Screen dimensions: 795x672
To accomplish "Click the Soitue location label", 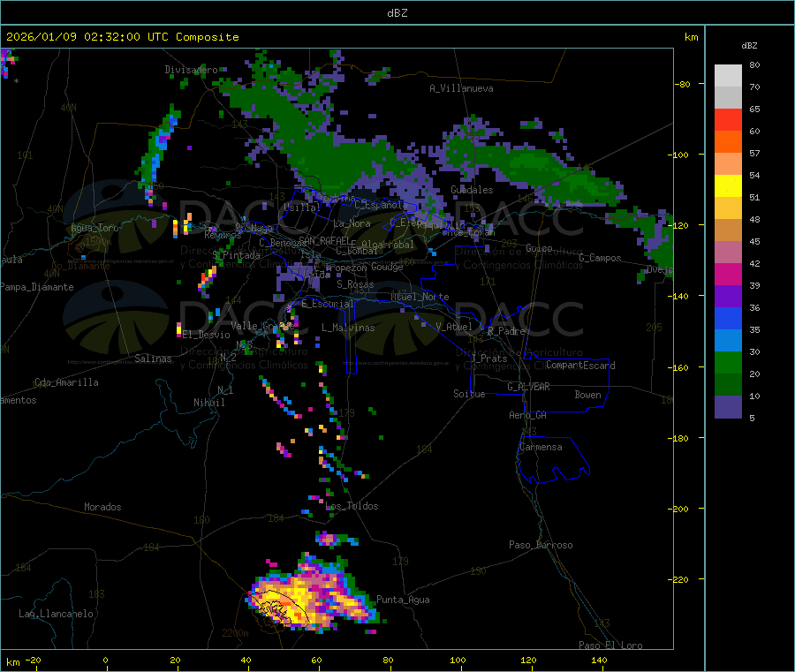I will pos(469,394).
